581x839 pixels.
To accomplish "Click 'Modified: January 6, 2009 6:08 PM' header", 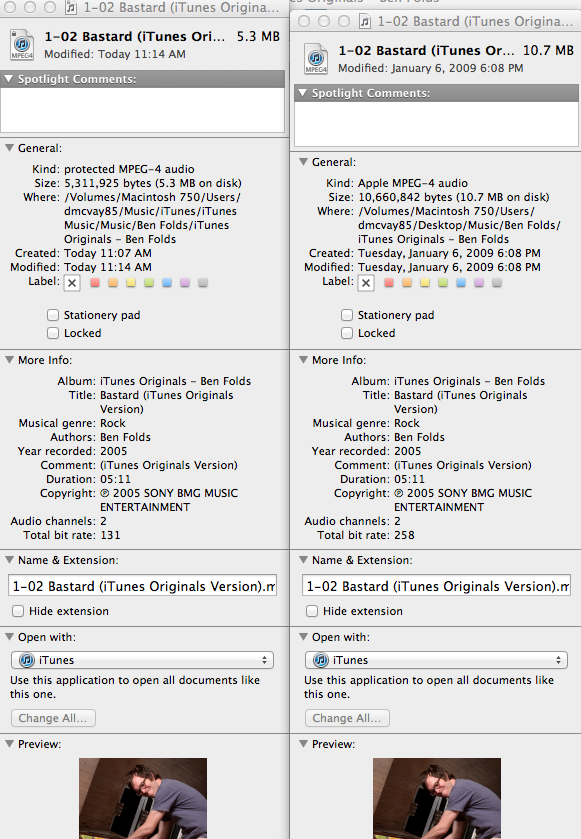I will coord(431,68).
